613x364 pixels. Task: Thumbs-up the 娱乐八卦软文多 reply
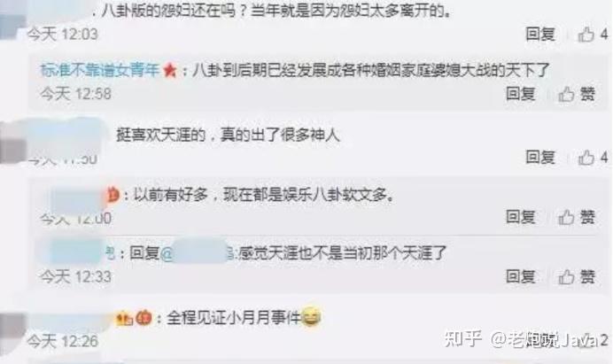[566, 217]
